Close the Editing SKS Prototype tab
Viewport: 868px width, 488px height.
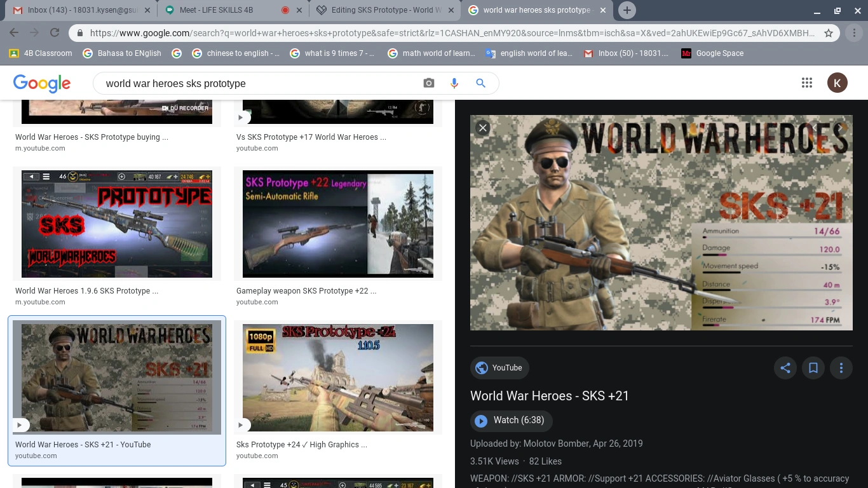[452, 10]
